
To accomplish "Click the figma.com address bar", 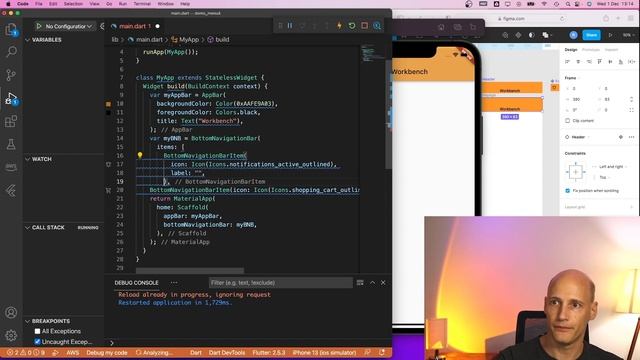I will click(x=513, y=19).
